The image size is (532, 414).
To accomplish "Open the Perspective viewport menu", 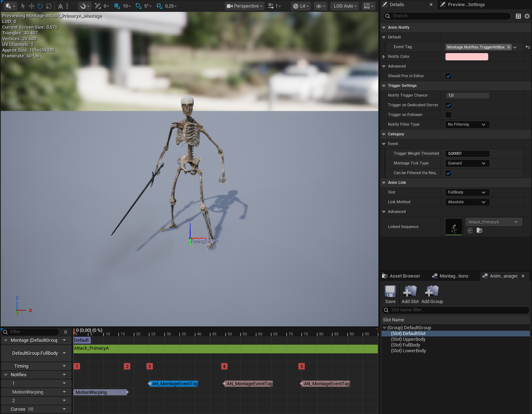I will pyautogui.click(x=245, y=6).
